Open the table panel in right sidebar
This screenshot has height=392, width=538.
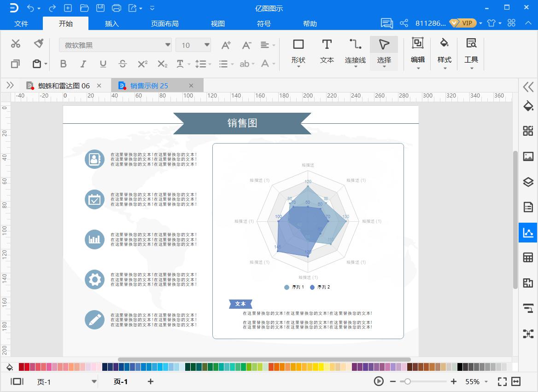point(528,258)
